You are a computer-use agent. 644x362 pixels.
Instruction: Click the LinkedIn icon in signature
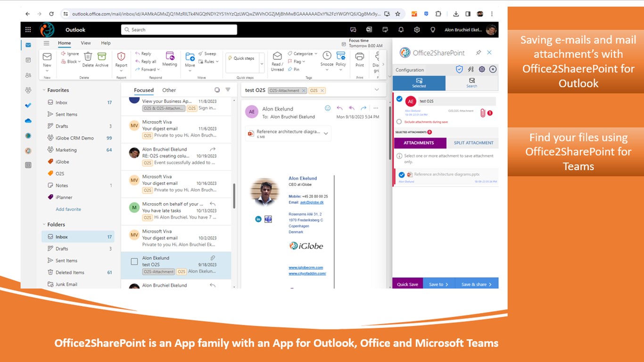tap(258, 219)
